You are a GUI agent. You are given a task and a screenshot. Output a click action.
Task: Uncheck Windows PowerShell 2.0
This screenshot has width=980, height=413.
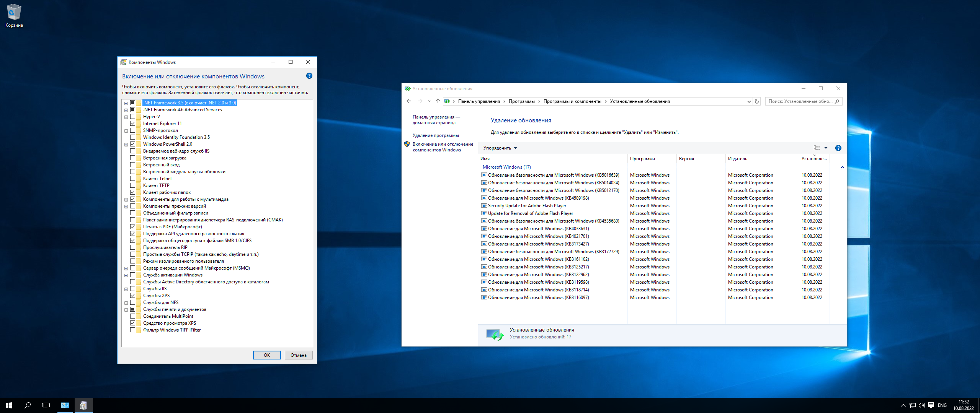133,144
